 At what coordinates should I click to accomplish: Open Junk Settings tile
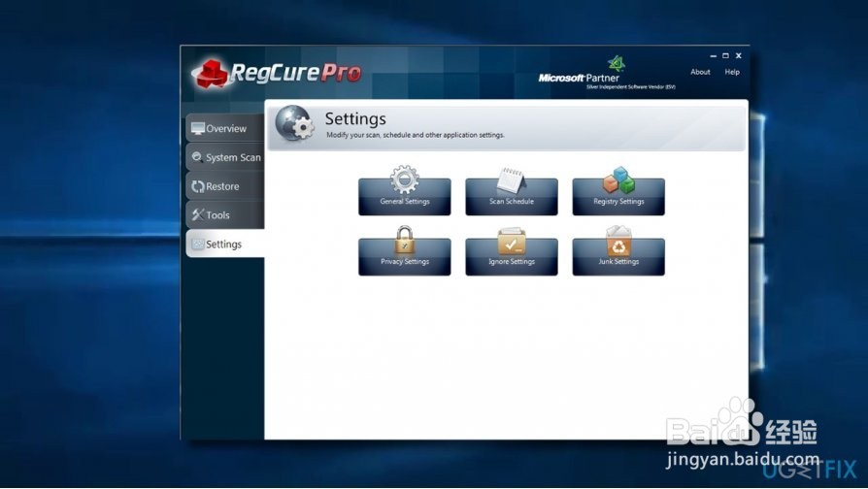618,256
